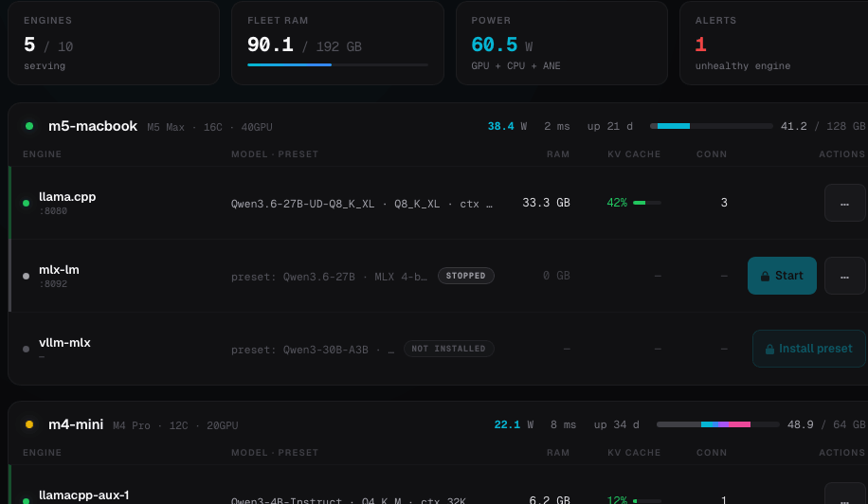Click the Qwen3.6-27B-UD-Q8_K_XL model text
Image resolution: width=868 pixels, height=504 pixels.
pyautogui.click(x=303, y=204)
